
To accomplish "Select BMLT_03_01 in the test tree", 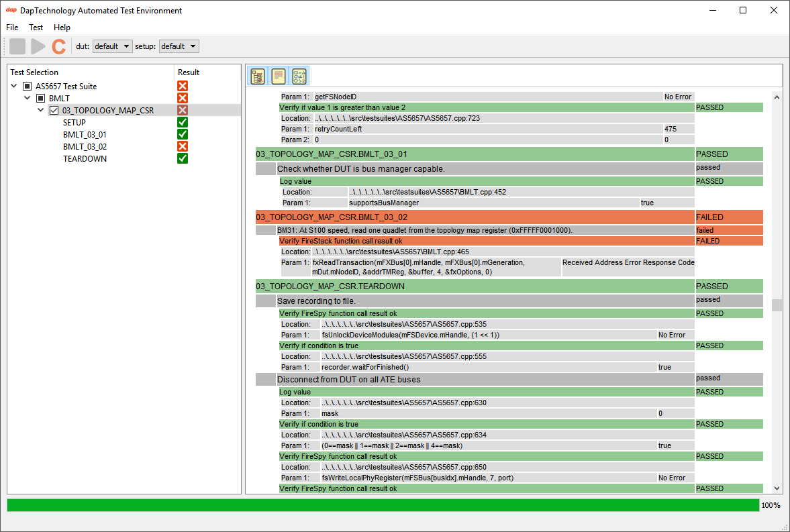I will coord(85,135).
